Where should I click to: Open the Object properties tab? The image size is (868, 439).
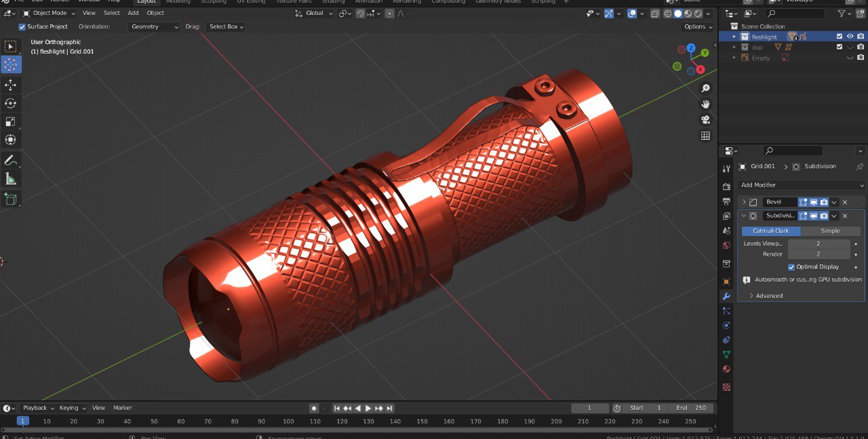tap(726, 281)
